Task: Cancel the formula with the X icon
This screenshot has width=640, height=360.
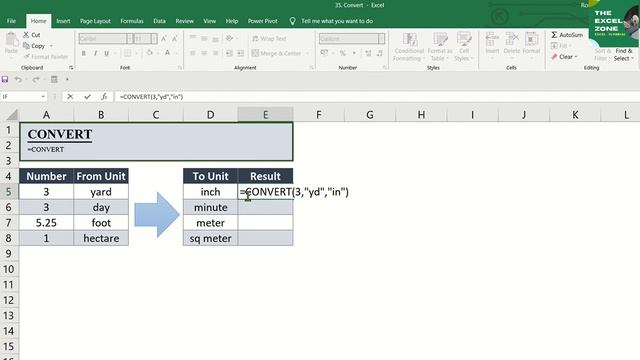Action: (x=70, y=97)
